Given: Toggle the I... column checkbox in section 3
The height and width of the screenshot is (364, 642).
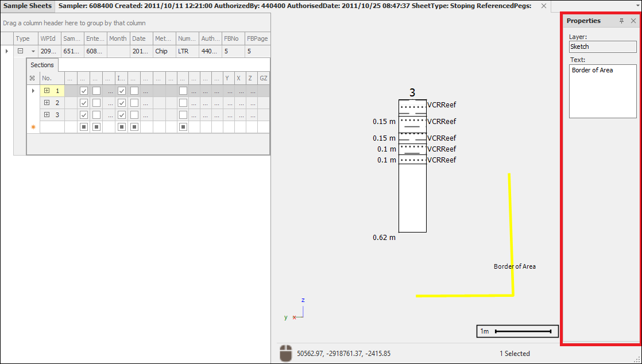Looking at the screenshot, I should pyautogui.click(x=122, y=115).
